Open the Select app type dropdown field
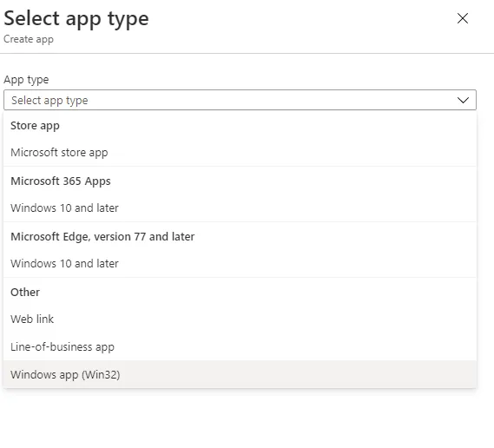Viewport: 494px width, 448px height. coord(240,100)
